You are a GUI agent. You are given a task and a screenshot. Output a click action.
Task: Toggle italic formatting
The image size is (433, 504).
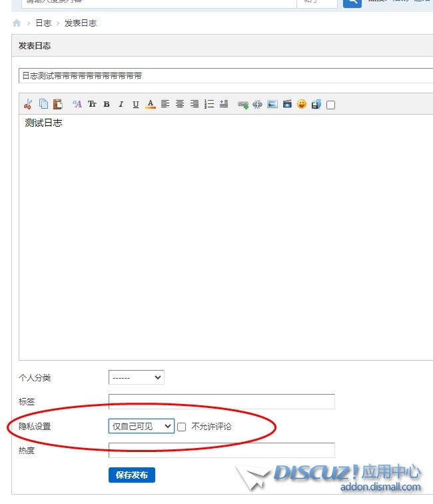(121, 104)
